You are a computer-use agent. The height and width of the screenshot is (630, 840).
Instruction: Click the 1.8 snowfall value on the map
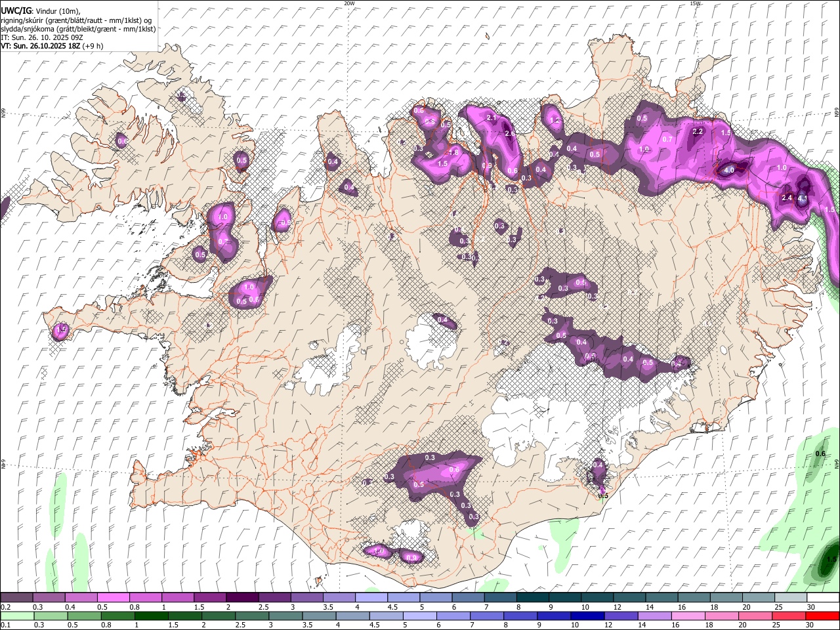(453, 152)
